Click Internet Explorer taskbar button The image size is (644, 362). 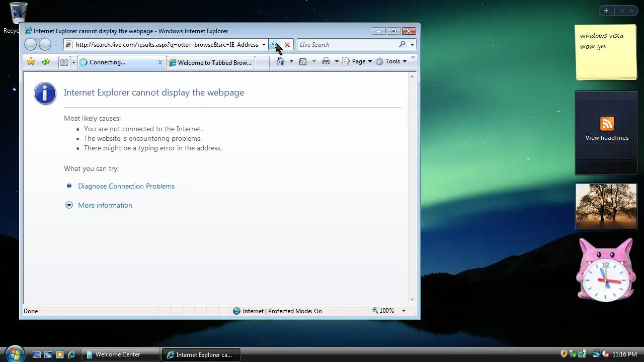click(201, 354)
